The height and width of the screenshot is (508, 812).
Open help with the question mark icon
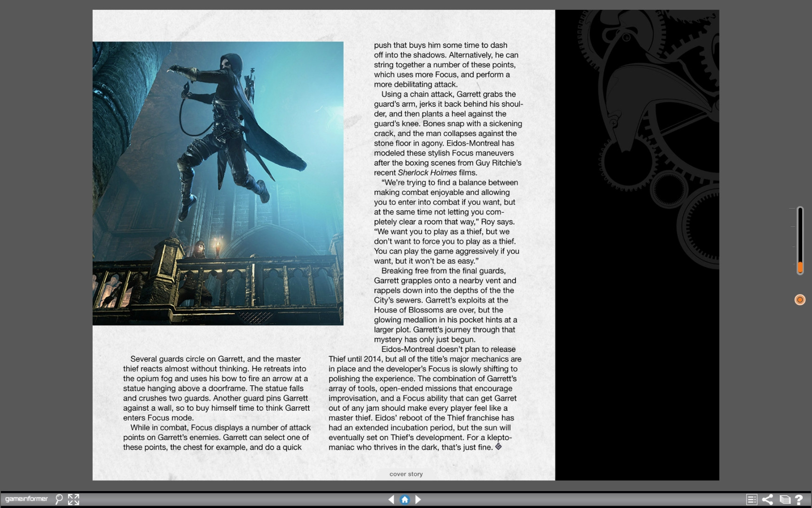[x=799, y=500]
